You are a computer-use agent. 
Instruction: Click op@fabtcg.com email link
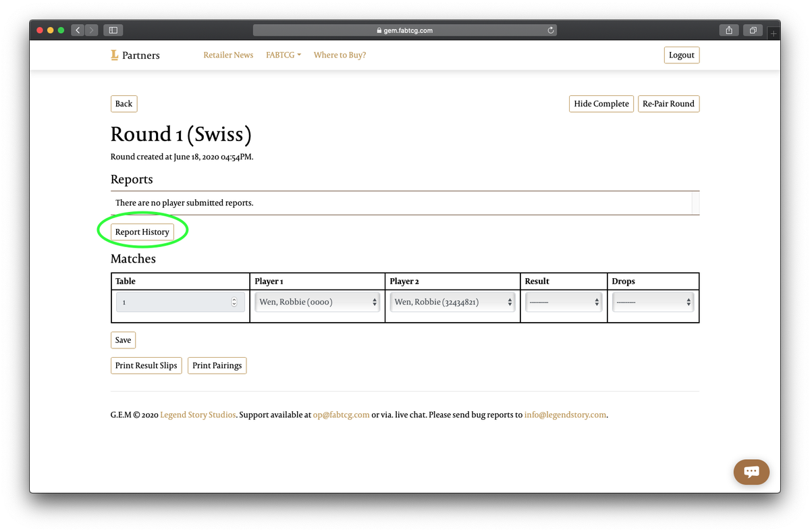tap(341, 415)
